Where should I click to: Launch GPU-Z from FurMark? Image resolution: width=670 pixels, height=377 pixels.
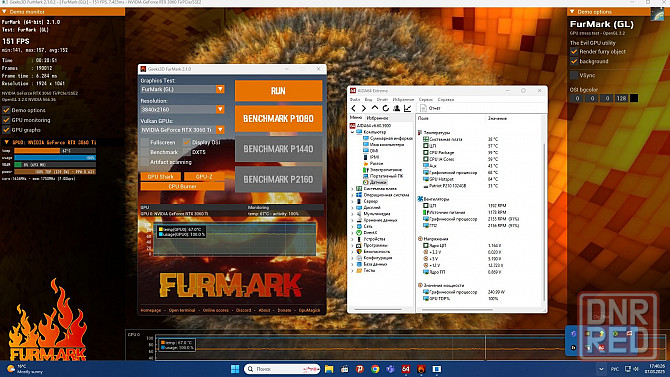(204, 177)
